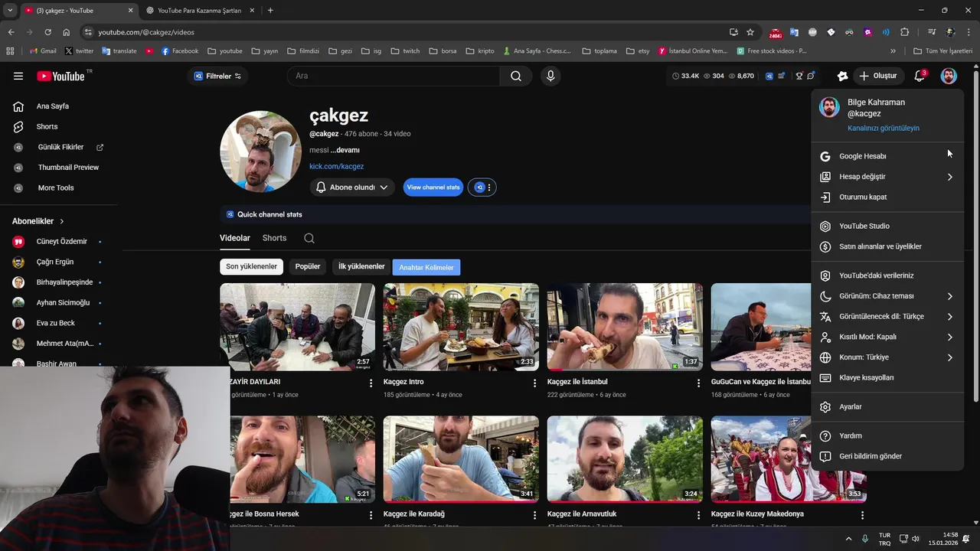Click the vidIQ list icon in header

coord(781,76)
